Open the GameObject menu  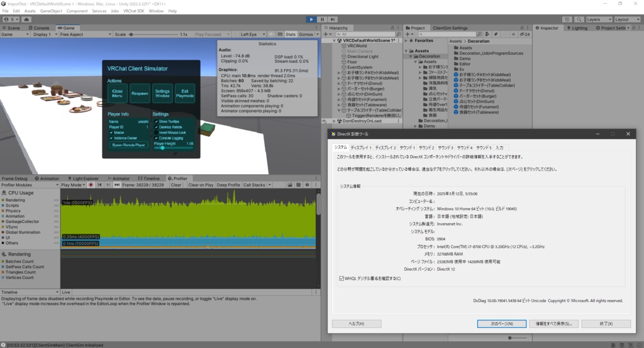click(x=51, y=11)
